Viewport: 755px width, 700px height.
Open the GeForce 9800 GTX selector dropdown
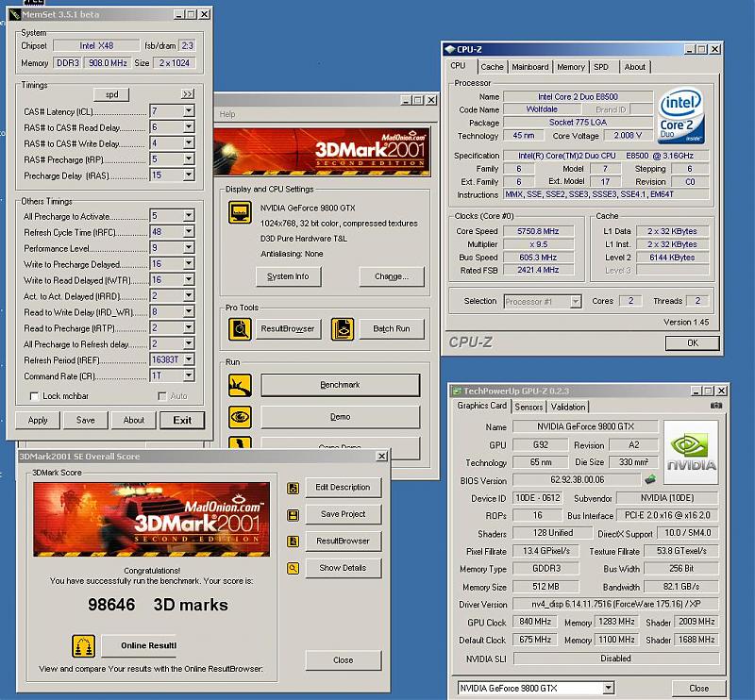pyautogui.click(x=608, y=688)
